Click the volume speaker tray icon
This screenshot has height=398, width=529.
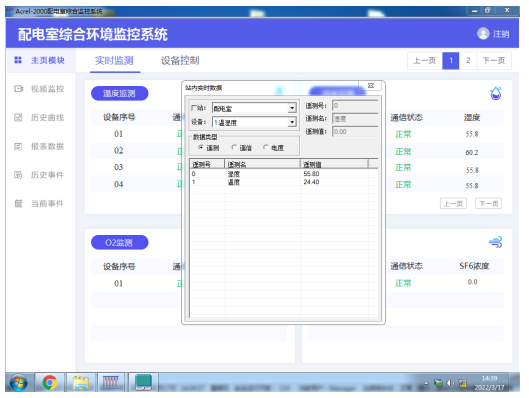click(450, 383)
